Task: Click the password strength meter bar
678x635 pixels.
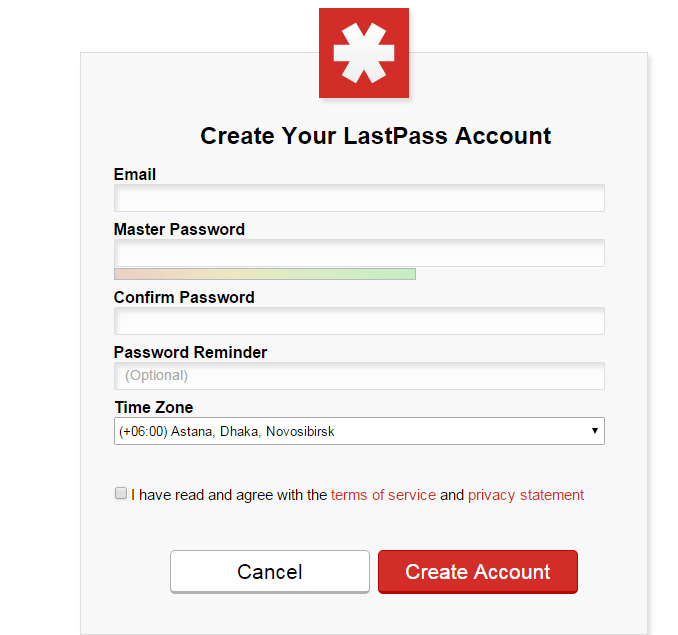Action: (265, 274)
